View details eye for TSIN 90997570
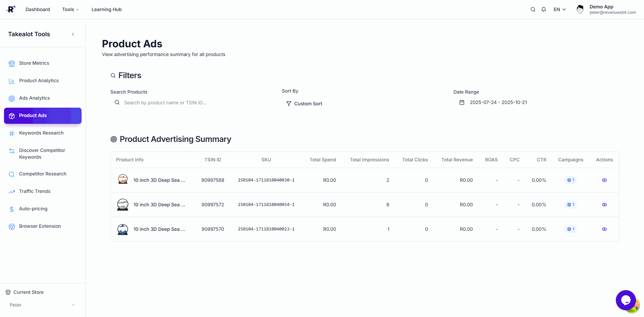The height and width of the screenshot is (317, 644). pyautogui.click(x=604, y=229)
